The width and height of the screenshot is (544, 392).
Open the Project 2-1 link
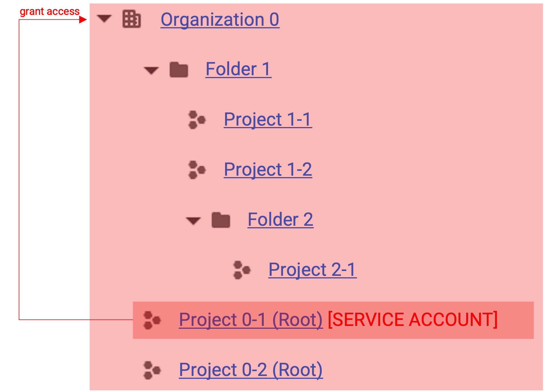click(x=313, y=270)
